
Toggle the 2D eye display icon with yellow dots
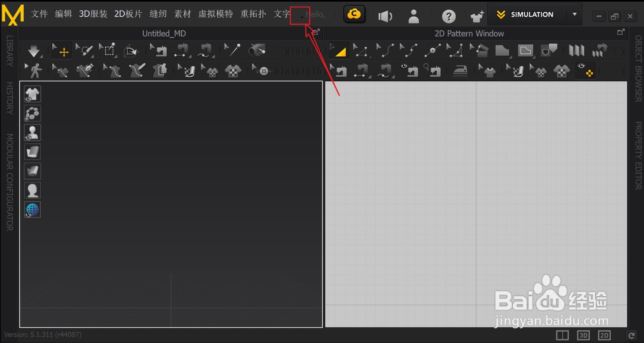586,70
